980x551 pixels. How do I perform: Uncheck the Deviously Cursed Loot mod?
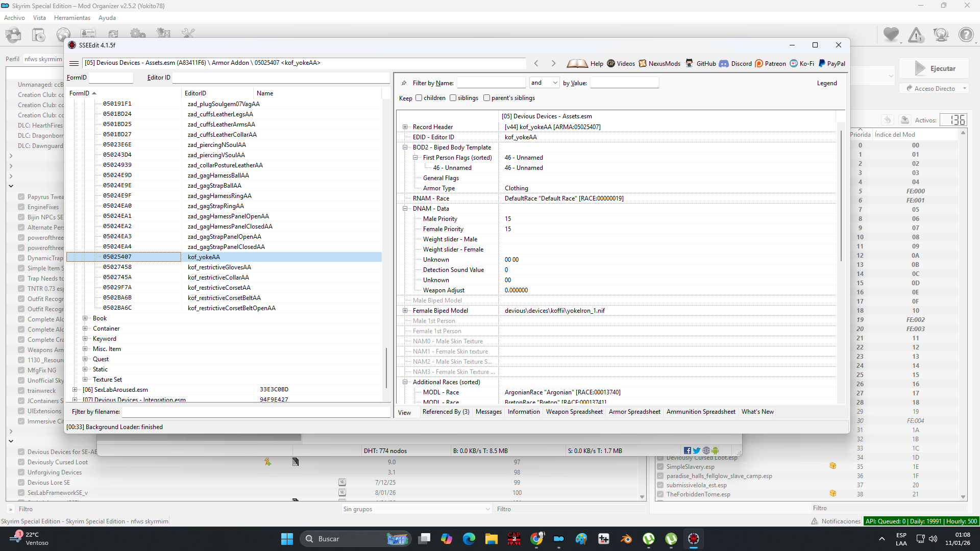[x=21, y=462]
